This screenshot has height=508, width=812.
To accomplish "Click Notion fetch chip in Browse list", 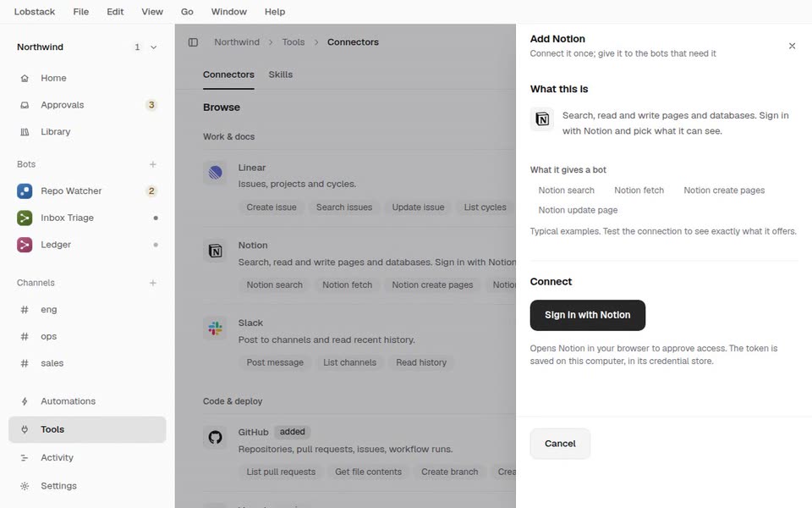I will pos(348,285).
